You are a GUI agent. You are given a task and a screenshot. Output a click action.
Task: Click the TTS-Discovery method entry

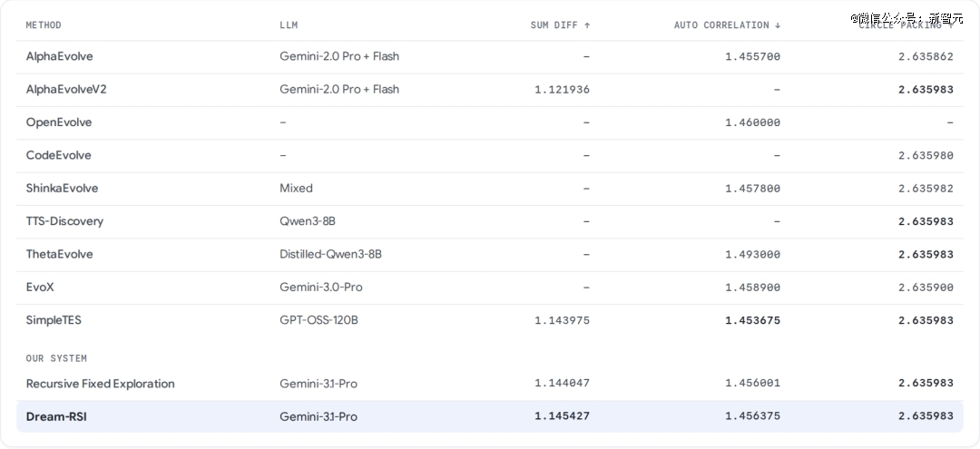point(64,221)
